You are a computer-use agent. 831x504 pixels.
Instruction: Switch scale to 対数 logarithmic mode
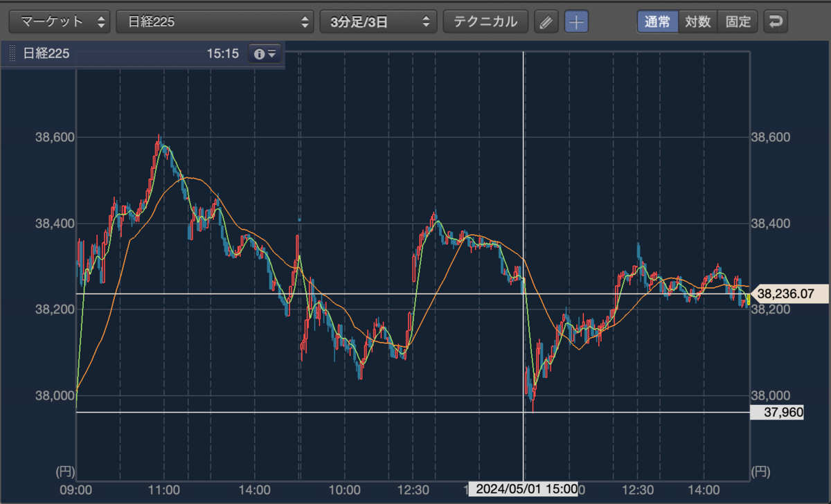tap(698, 21)
